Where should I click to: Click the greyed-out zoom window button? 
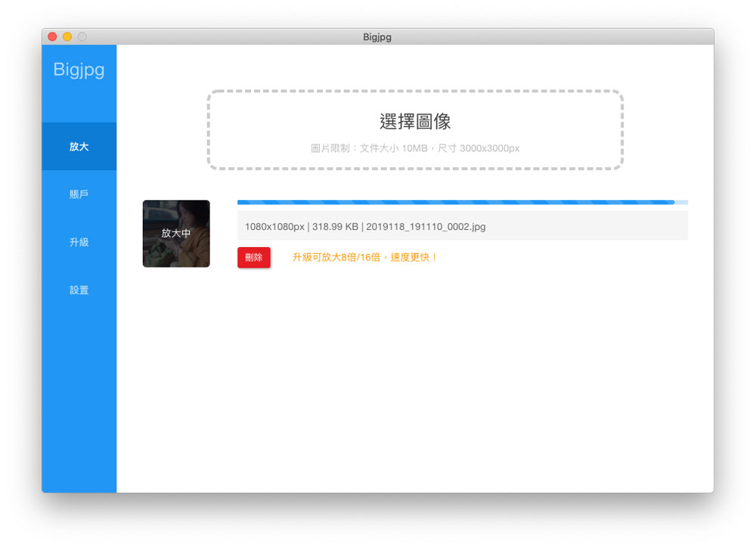pos(82,36)
